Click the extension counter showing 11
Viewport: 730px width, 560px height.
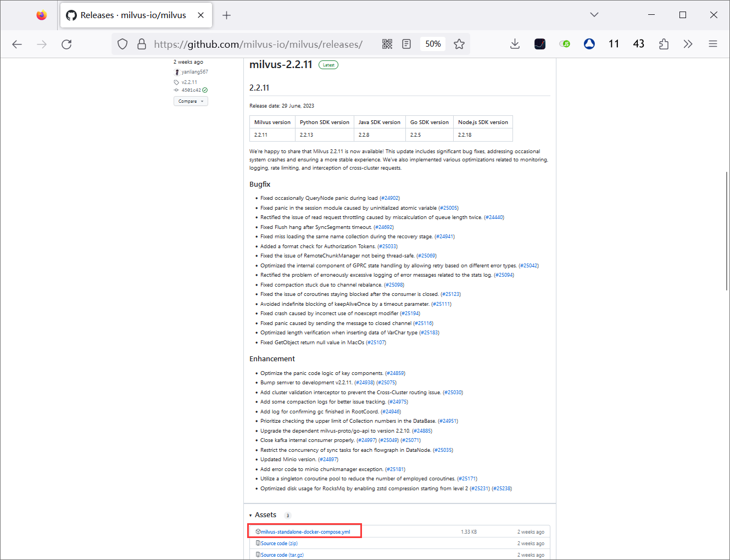click(614, 44)
